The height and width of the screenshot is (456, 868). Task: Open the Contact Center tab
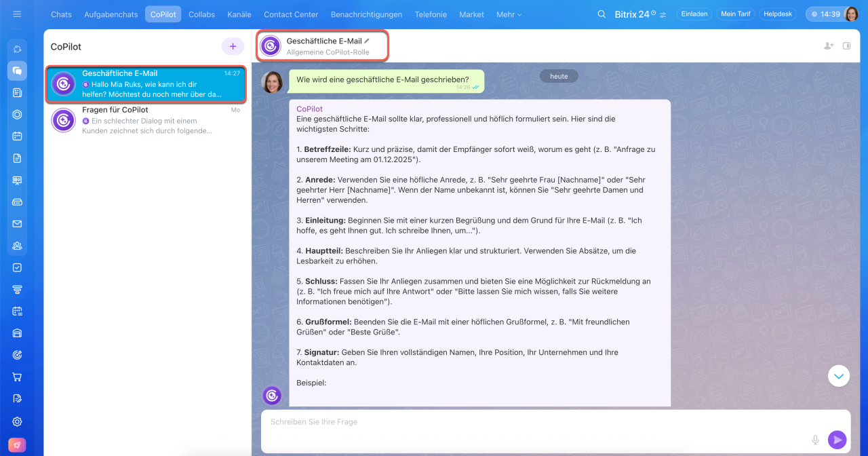(291, 14)
